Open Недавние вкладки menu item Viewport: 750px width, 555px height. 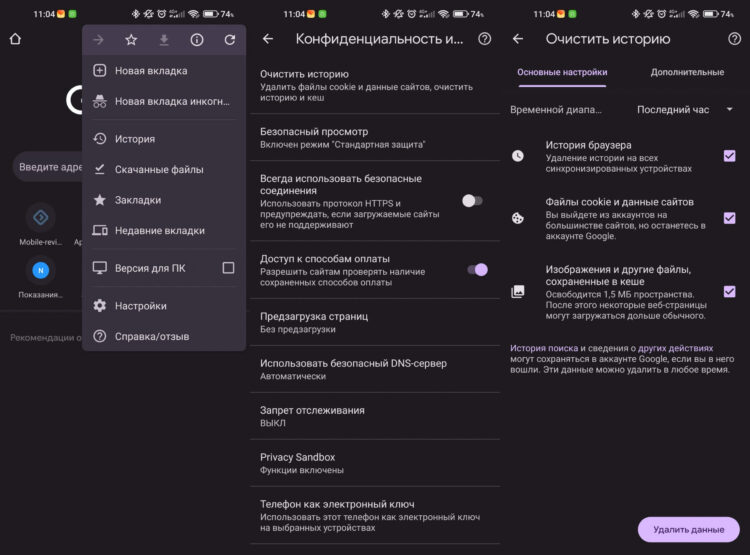pos(164,231)
